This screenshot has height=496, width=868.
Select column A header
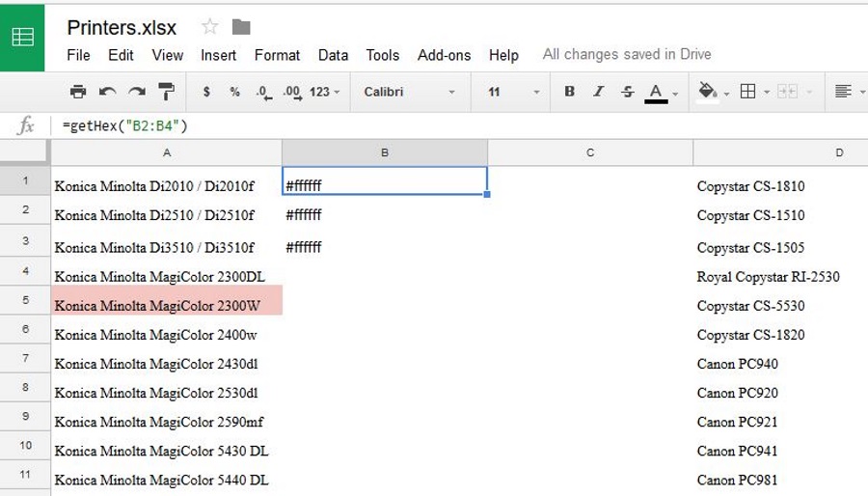[167, 152]
